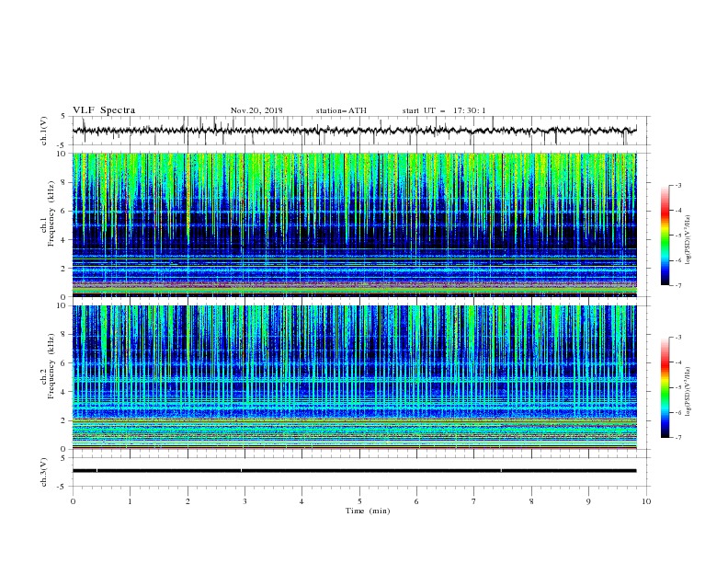Click the log(PSD) label beside ch.2 color bar
This screenshot has height=563, width=728.
coord(688,391)
